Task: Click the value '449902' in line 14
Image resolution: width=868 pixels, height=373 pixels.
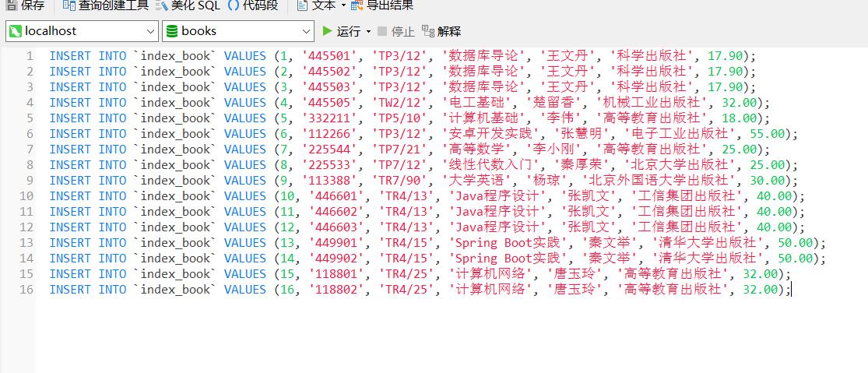Action: [x=337, y=258]
